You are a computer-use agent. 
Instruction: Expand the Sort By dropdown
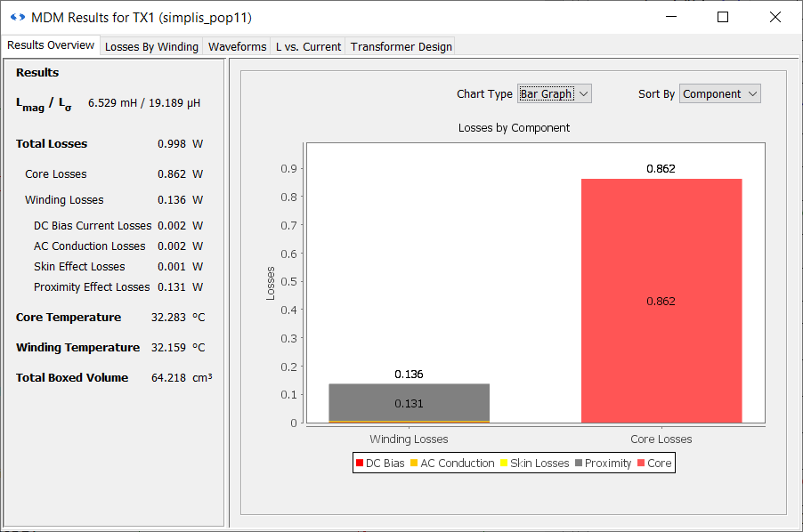pyautogui.click(x=719, y=94)
